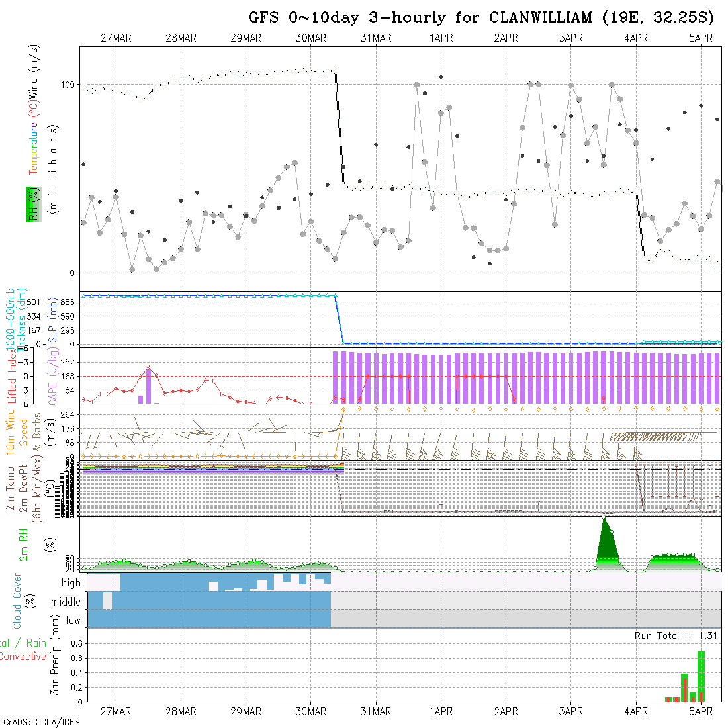Image resolution: width=728 pixels, height=728 pixels.
Task: Click the 1APR label on the top axis
Action: click(441, 38)
